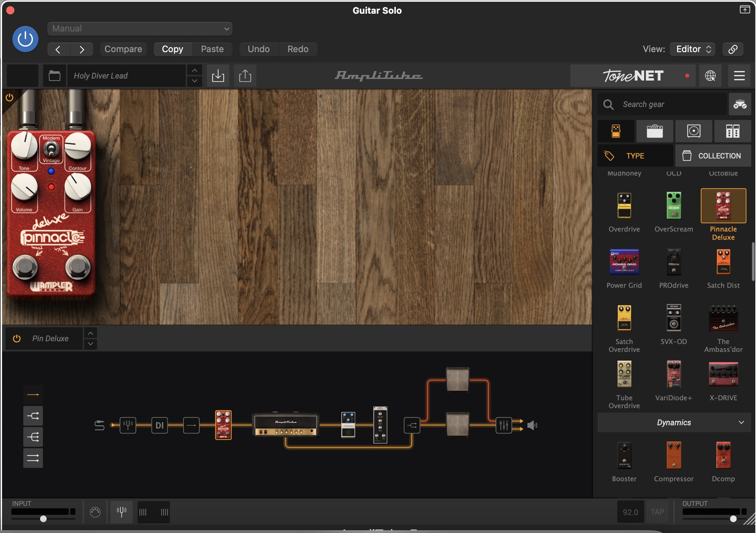Select the Pinnacle pedal in signal chain
Image resolution: width=756 pixels, height=533 pixels.
click(223, 425)
